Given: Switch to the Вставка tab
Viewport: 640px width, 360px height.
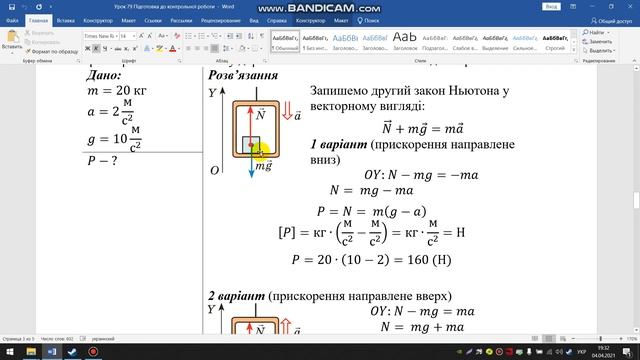Looking at the screenshot, I should tap(65, 20).
